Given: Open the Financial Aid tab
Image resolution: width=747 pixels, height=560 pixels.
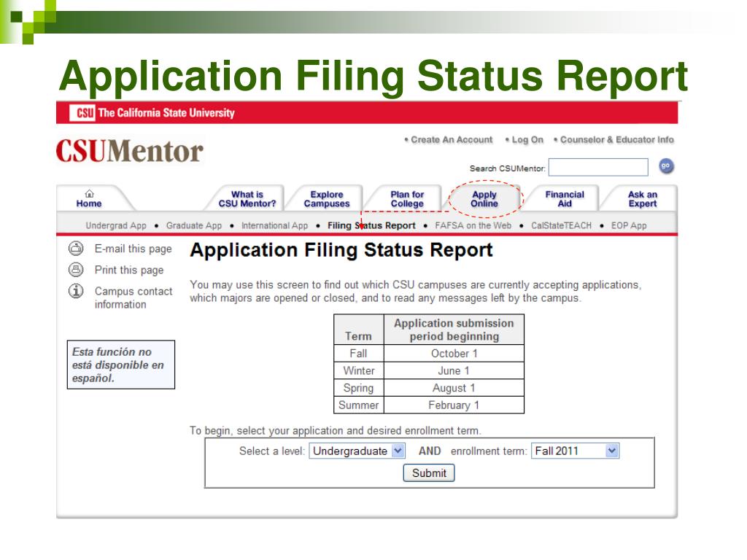Looking at the screenshot, I should tap(565, 199).
